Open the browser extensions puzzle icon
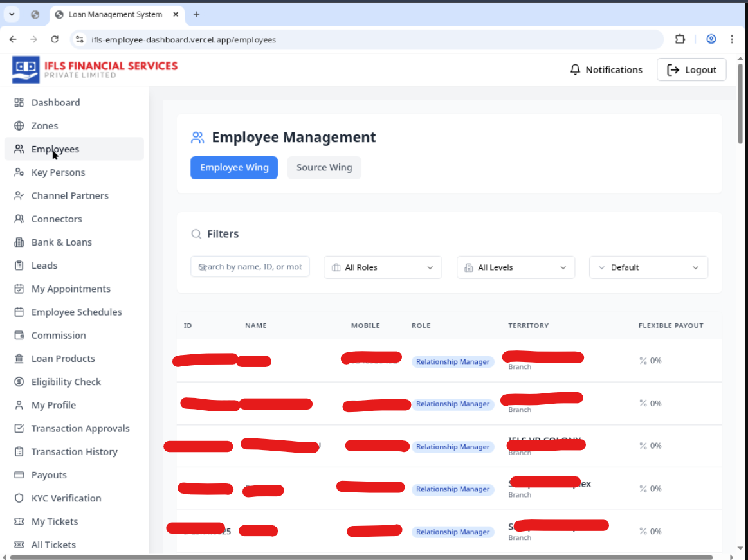The width and height of the screenshot is (748, 560). point(680,39)
